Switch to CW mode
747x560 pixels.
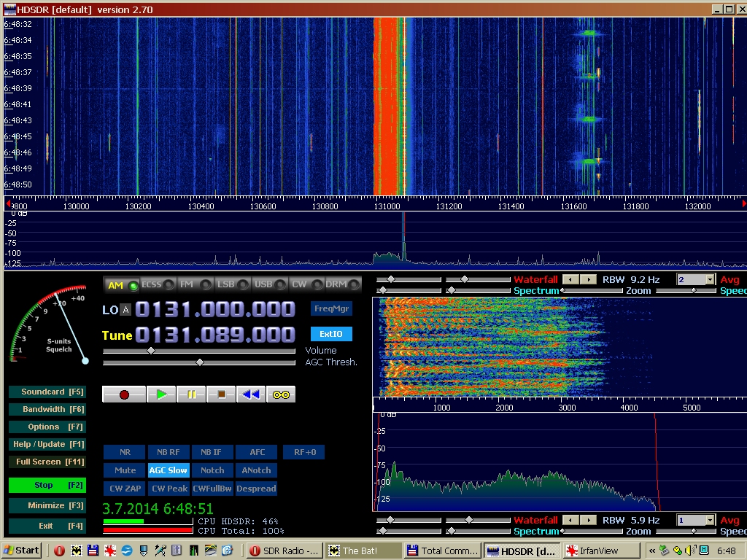306,284
